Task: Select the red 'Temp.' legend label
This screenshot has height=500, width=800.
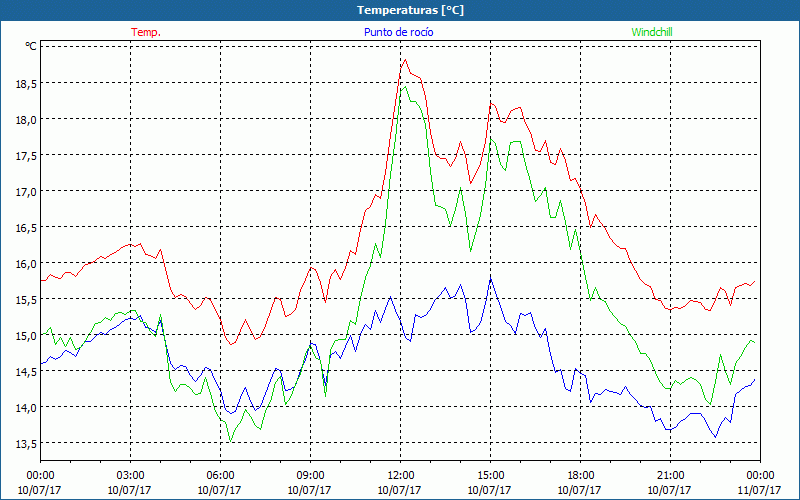Action: point(146,32)
